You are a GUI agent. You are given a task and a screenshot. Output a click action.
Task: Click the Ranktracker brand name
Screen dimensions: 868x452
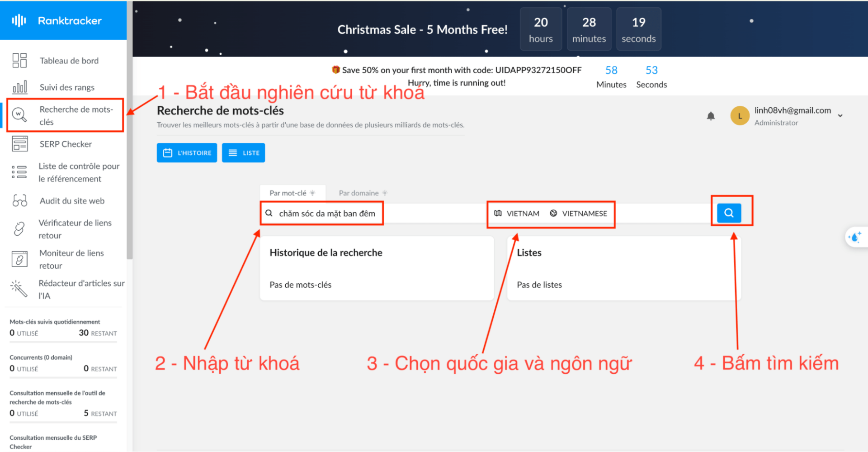click(70, 21)
